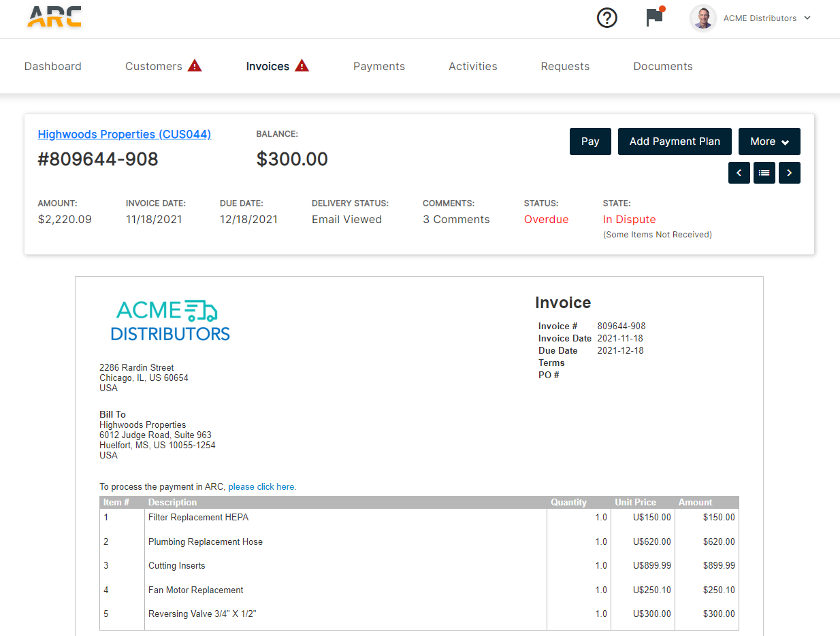Click the $2,220.09 amount value

(x=65, y=220)
